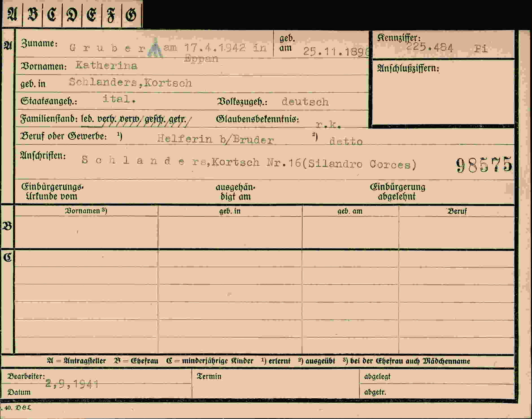Click the legend entry 'A = Antragsteller'
The width and height of the screenshot is (532, 419).
tap(76, 361)
